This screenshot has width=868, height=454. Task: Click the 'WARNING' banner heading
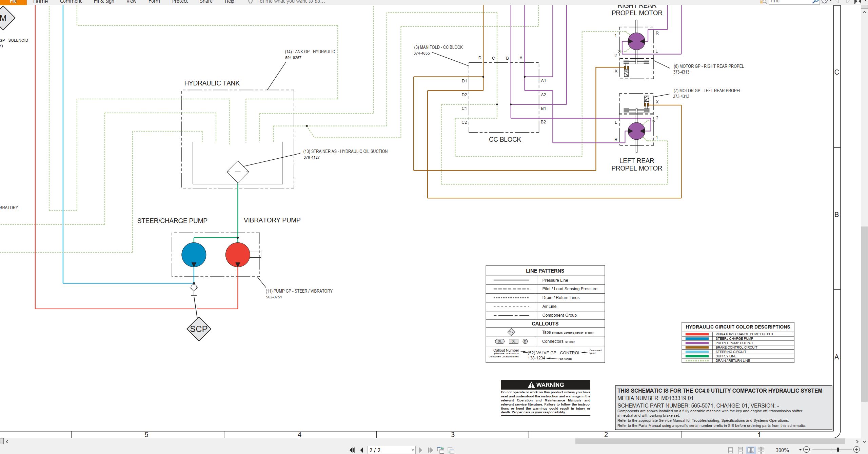[x=546, y=385]
